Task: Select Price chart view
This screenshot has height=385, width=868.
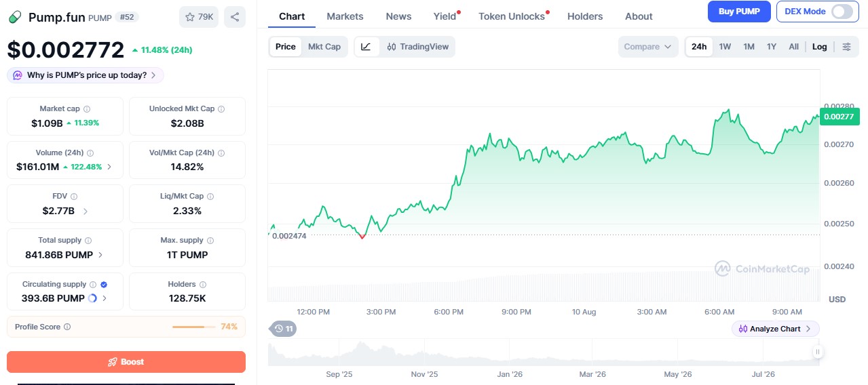Action: [286, 47]
